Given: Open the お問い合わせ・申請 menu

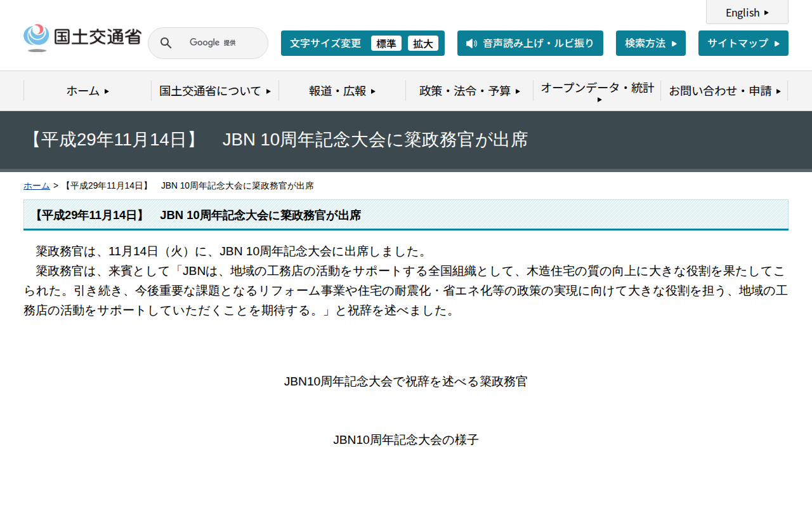Looking at the screenshot, I should coord(724,91).
